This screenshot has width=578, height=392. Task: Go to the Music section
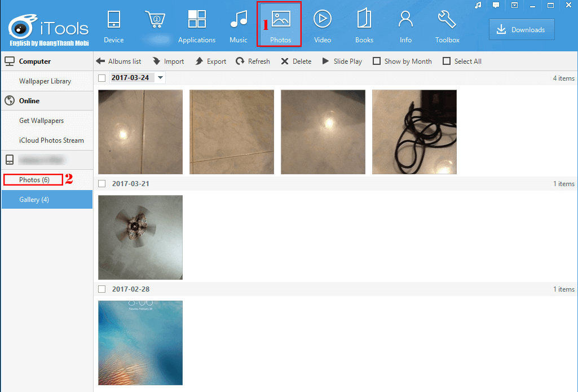[x=239, y=20]
